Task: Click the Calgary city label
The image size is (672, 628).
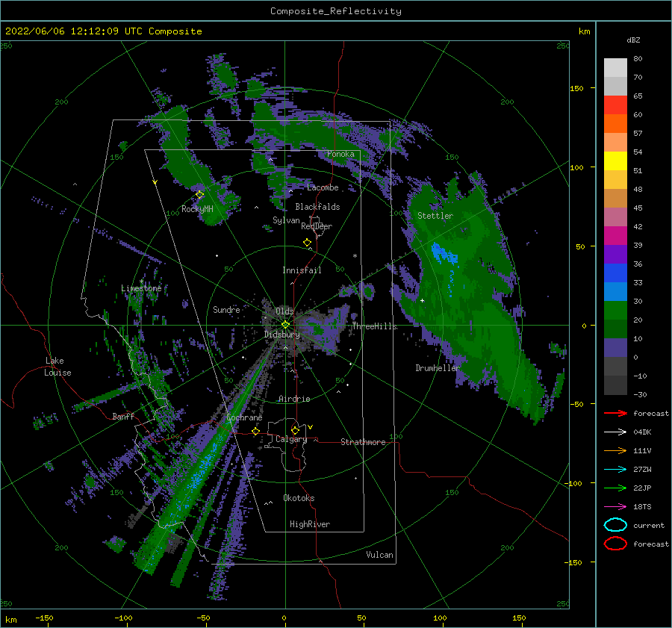Action: coord(291,439)
